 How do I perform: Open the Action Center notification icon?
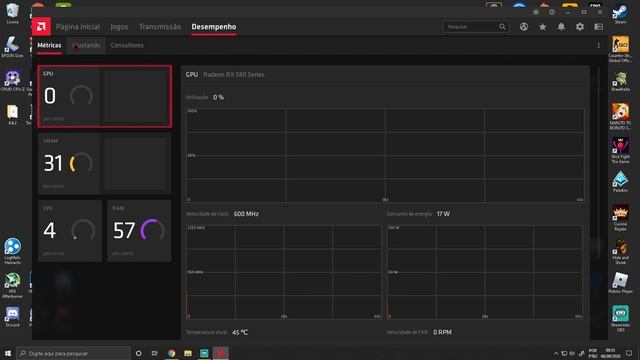629,353
